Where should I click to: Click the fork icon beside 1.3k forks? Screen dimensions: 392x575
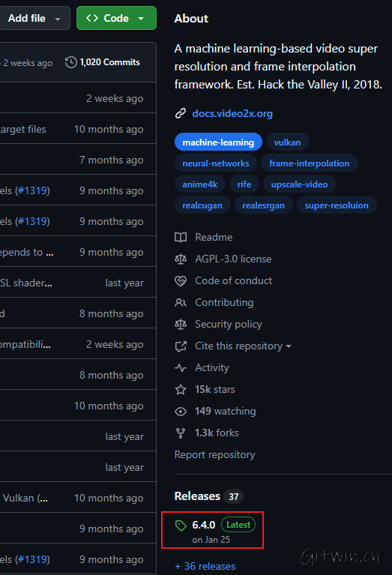181,433
